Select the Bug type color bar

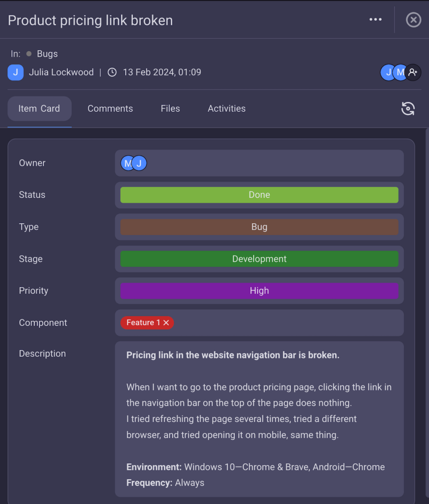tap(259, 227)
